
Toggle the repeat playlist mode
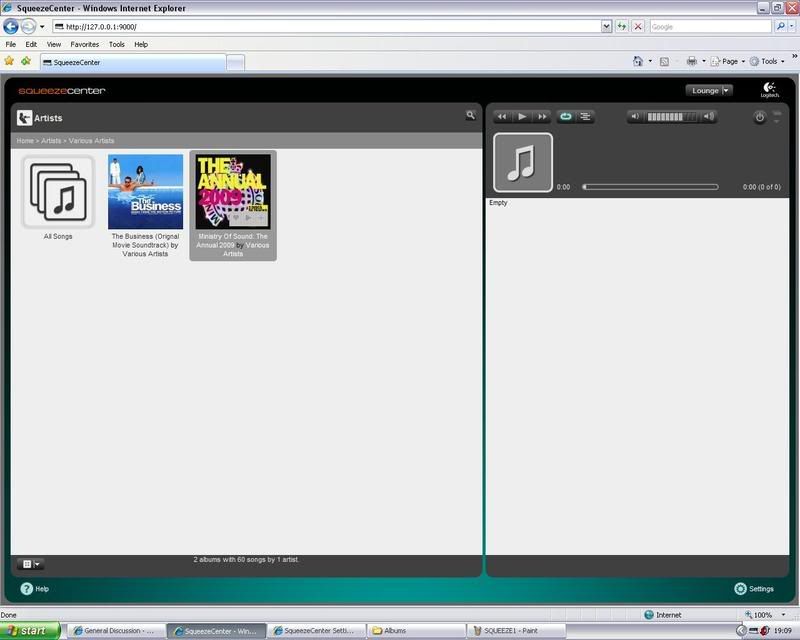(565, 117)
